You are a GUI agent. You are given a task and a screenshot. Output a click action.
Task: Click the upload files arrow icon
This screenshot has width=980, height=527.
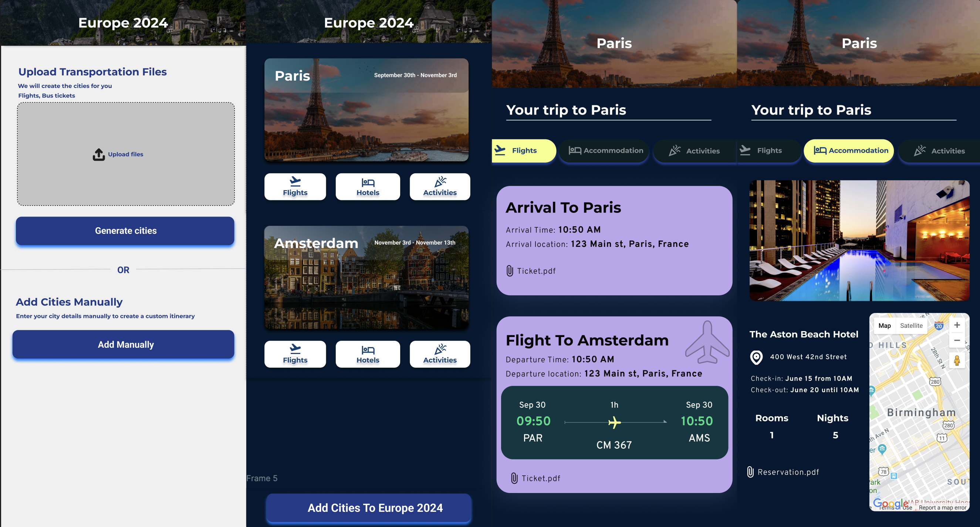[99, 154]
